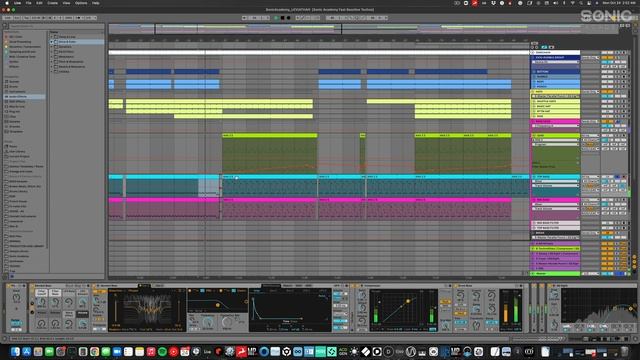Expand the Utilities folder
Image resolution: width=640 pixels, height=360 pixels.
tap(52, 71)
